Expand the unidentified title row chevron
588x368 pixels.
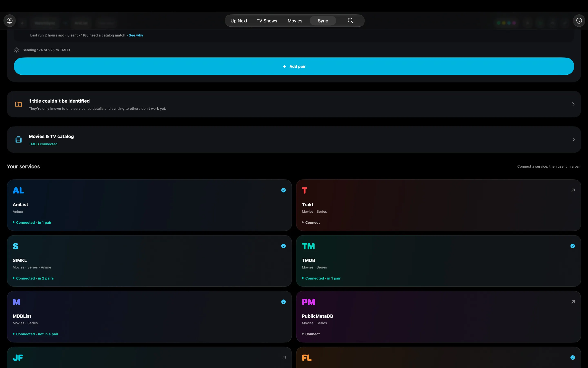click(x=573, y=104)
